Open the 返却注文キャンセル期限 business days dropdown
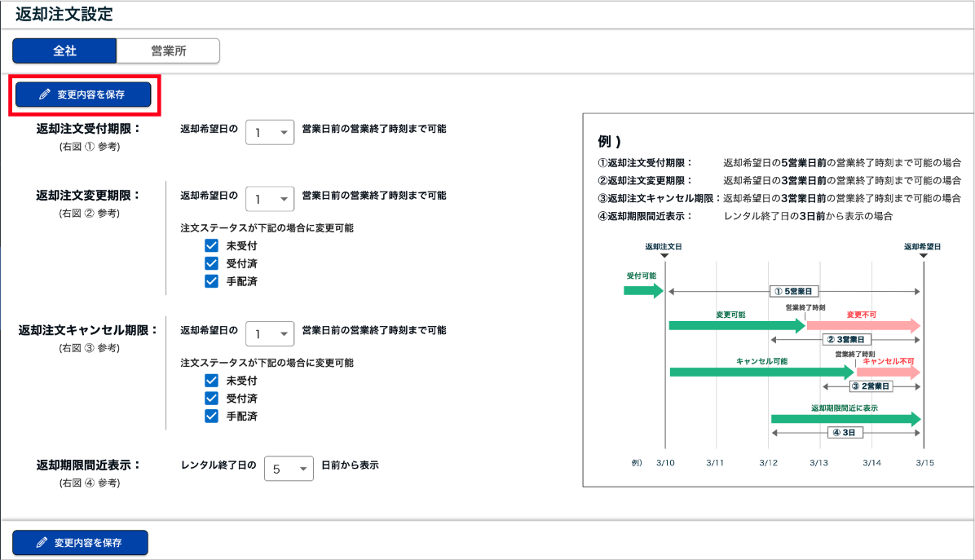The width and height of the screenshot is (975, 560). tap(270, 333)
